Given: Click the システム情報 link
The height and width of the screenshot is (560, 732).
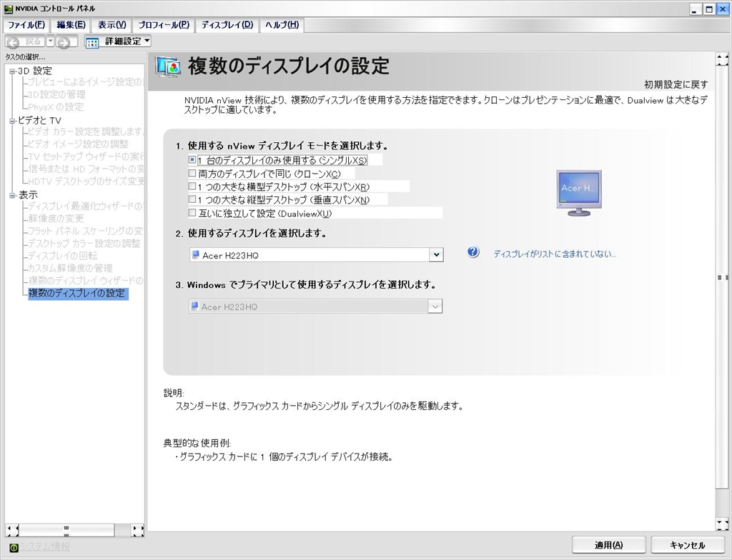Looking at the screenshot, I should 45,546.
